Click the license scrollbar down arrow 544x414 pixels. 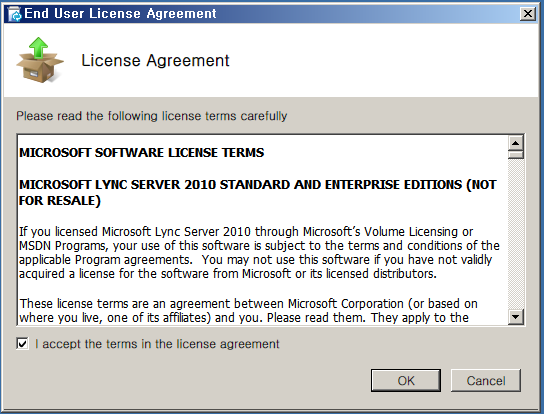[x=516, y=316]
